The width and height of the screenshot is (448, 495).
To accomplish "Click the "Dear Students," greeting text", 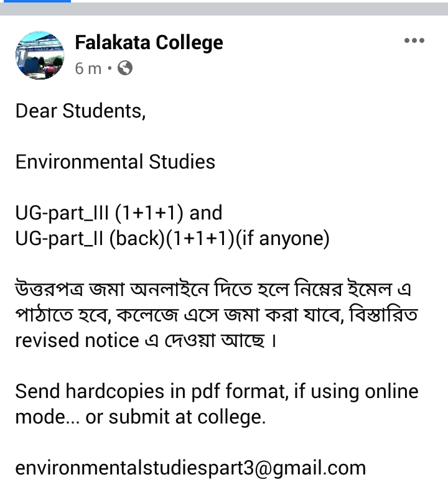I will (x=80, y=111).
